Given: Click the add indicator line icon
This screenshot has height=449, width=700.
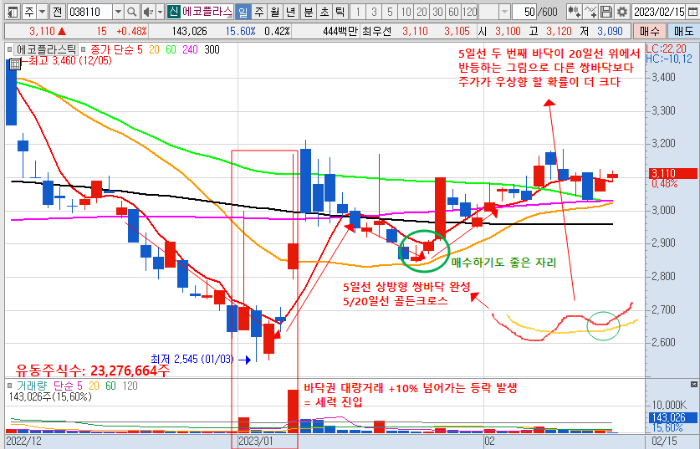Looking at the screenshot, I should pyautogui.click(x=590, y=12).
